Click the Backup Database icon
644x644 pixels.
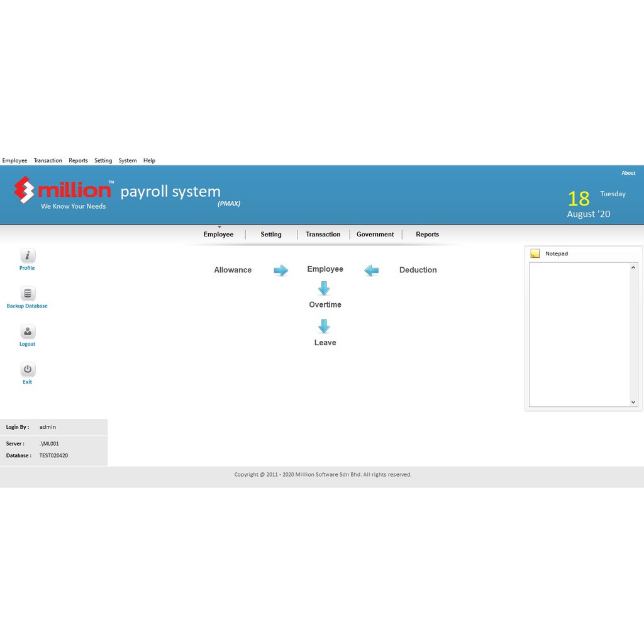(x=27, y=294)
